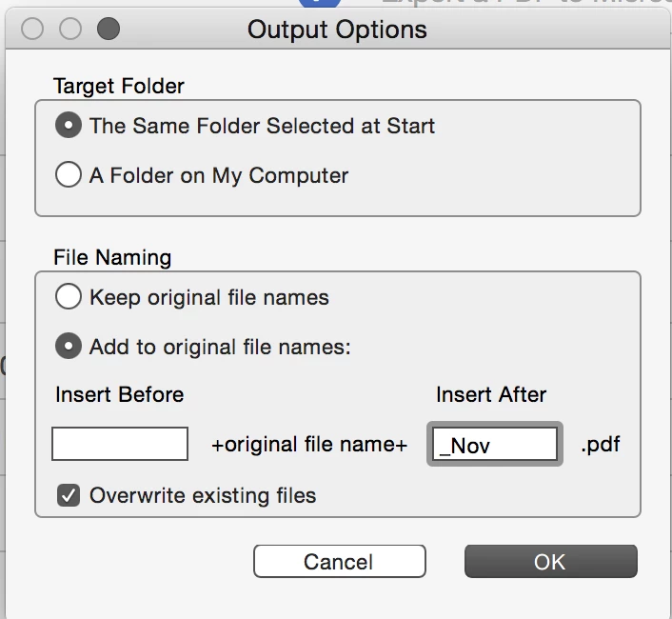Confirm the dialog with OK

point(551,562)
